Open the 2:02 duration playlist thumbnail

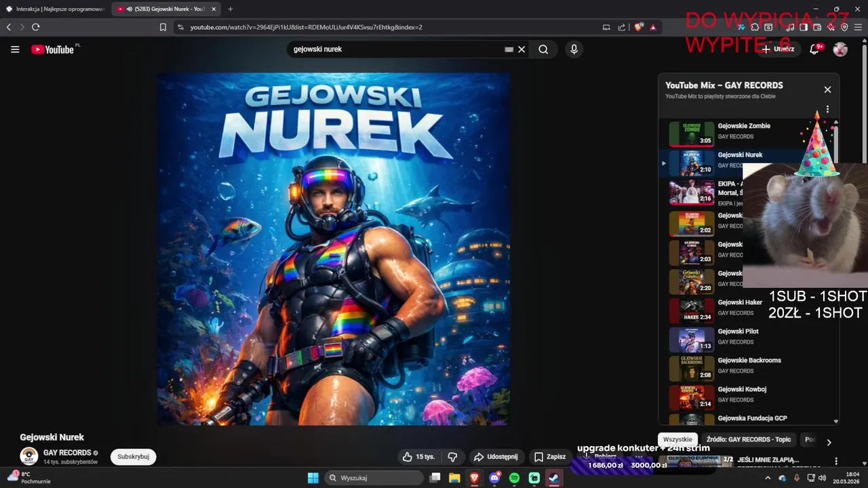[x=692, y=223]
